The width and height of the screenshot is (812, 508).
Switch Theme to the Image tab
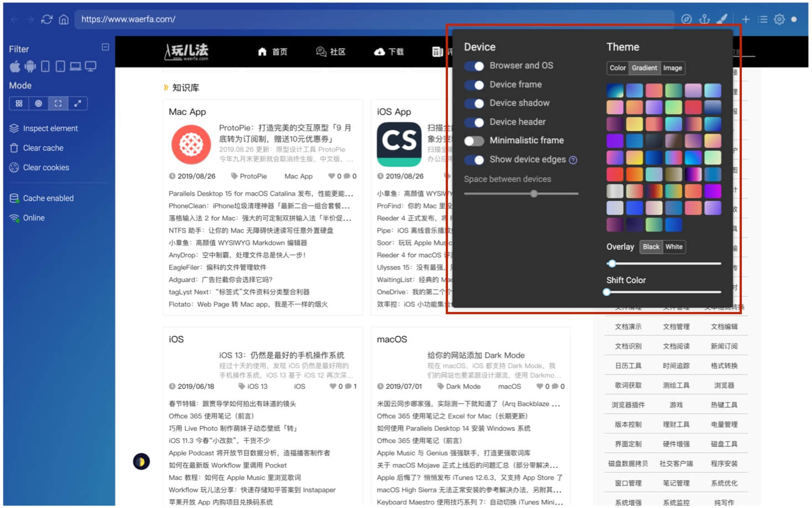point(672,68)
